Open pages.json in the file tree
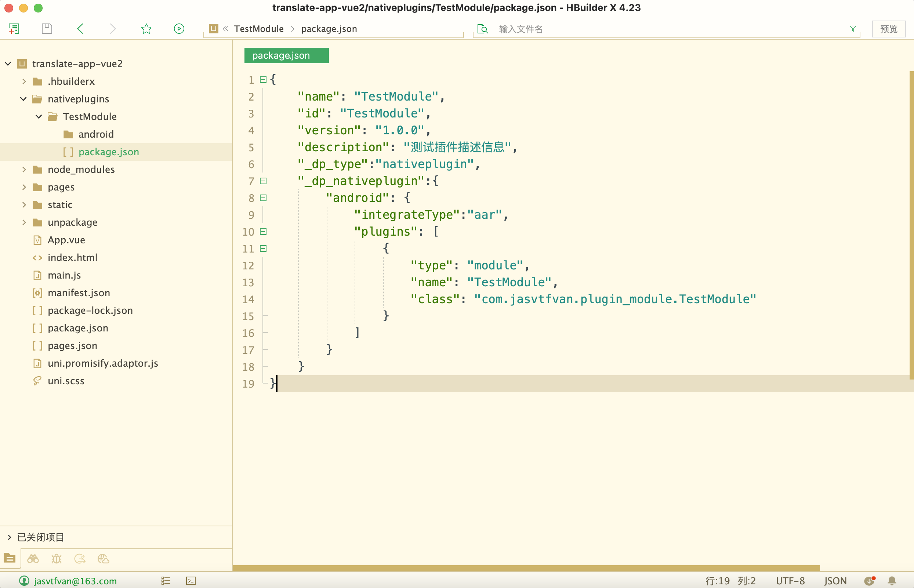Screen dimensions: 914x588 73,345
